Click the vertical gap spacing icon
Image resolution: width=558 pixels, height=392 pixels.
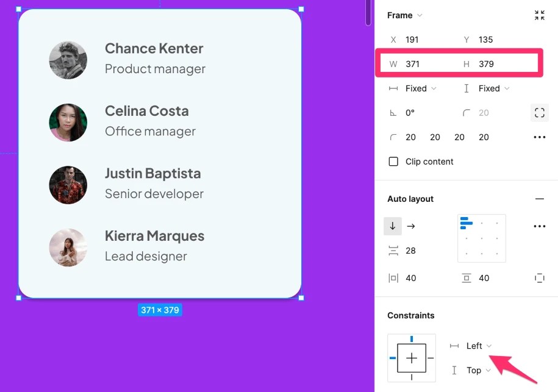[x=395, y=251]
